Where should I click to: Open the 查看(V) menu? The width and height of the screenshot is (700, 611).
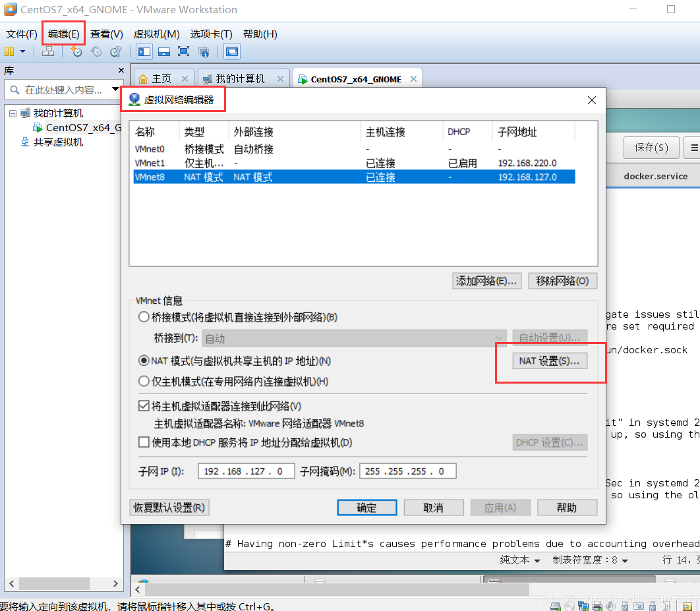pyautogui.click(x=106, y=34)
